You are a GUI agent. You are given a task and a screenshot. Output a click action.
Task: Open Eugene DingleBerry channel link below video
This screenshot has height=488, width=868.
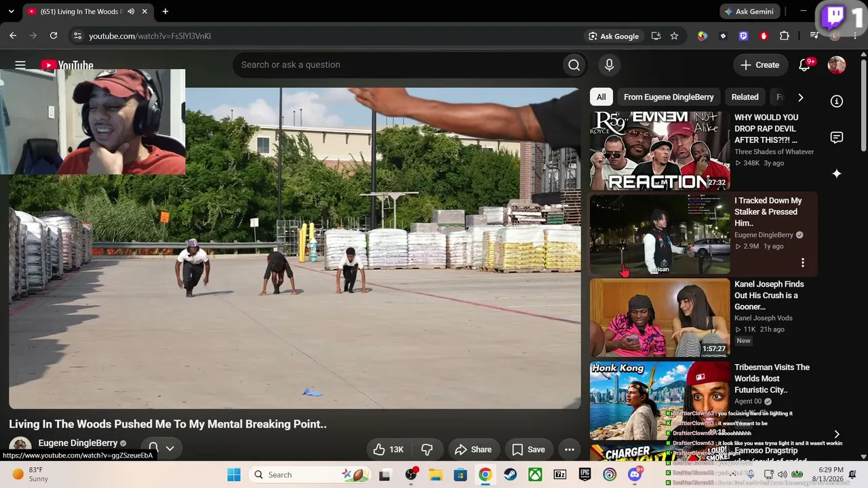pos(78,443)
